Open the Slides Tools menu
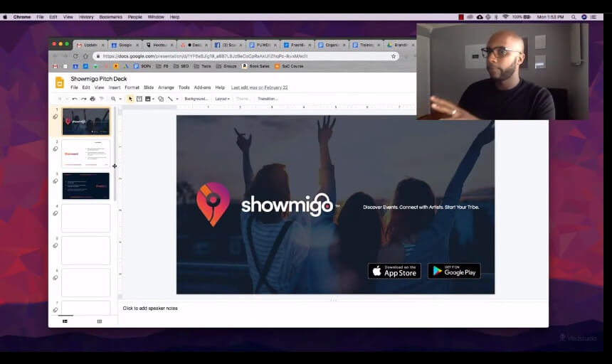Viewport: 612px width, 364px height. point(184,87)
